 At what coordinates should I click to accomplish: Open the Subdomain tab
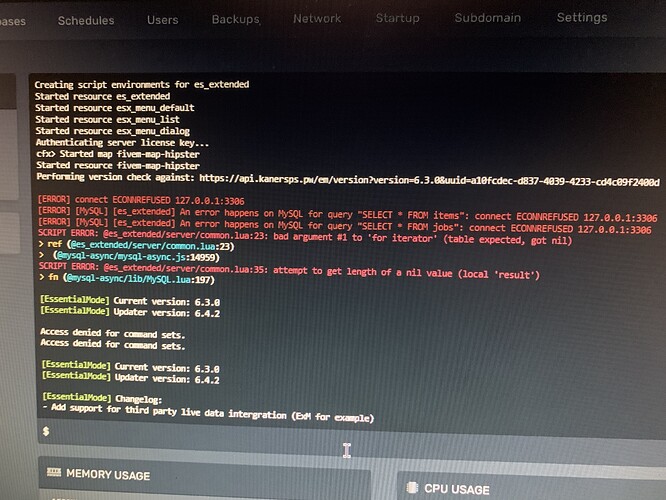[x=488, y=17]
